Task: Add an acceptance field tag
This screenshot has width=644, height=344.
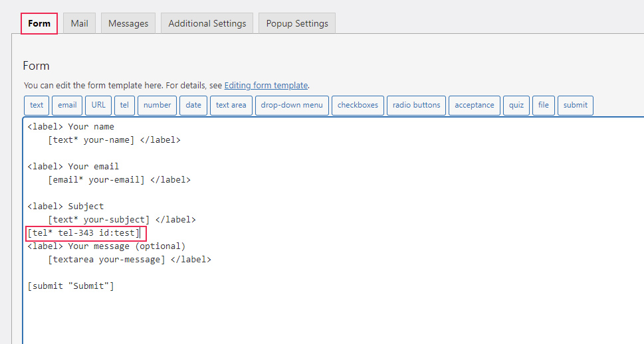Action: click(475, 105)
